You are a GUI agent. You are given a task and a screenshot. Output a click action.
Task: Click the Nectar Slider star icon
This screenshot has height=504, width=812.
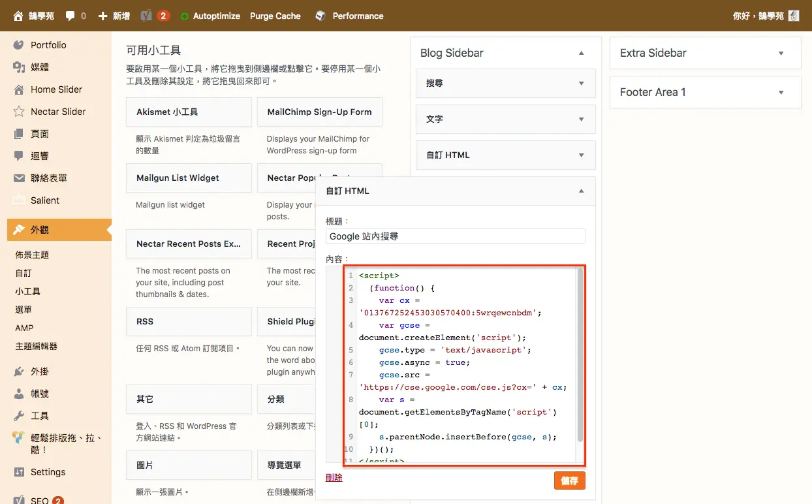click(x=19, y=112)
